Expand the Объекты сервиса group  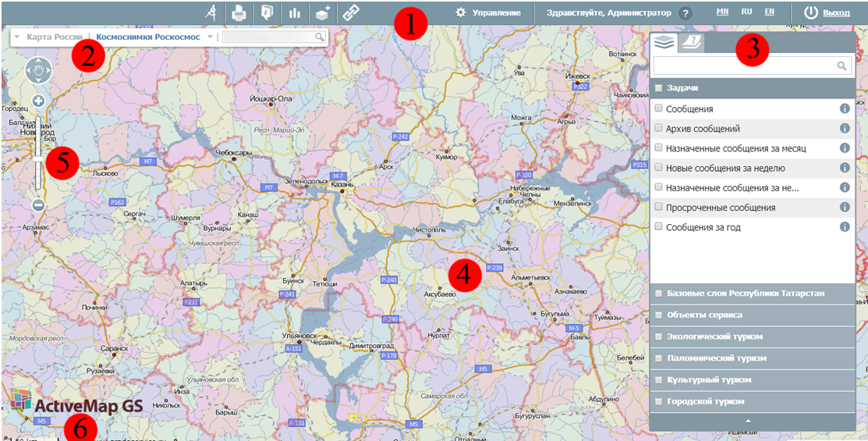[752, 315]
